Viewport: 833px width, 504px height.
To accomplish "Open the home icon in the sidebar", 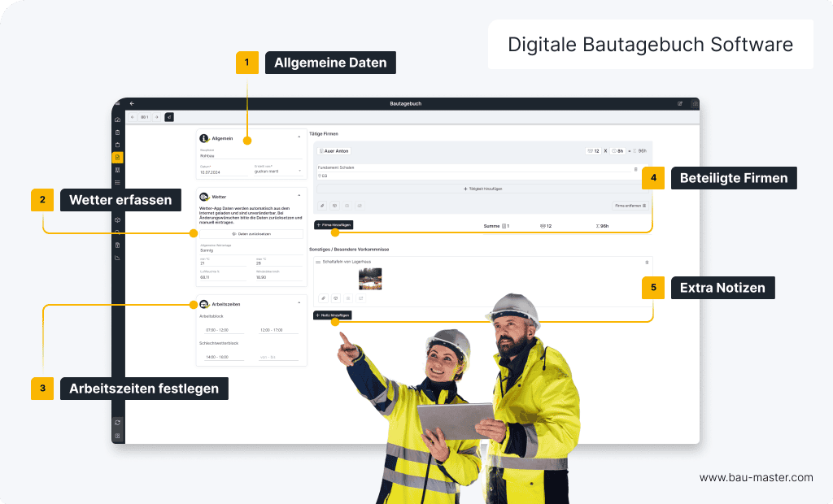I will coord(118,121).
